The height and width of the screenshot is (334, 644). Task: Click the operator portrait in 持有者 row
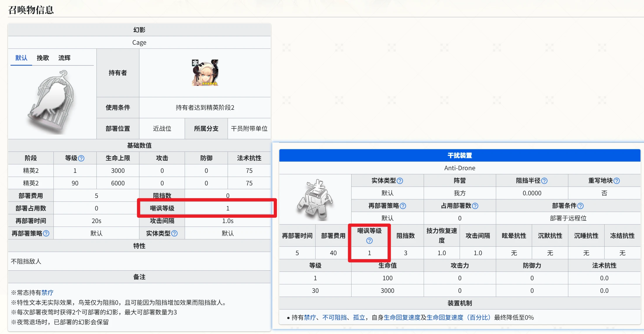coord(205,72)
